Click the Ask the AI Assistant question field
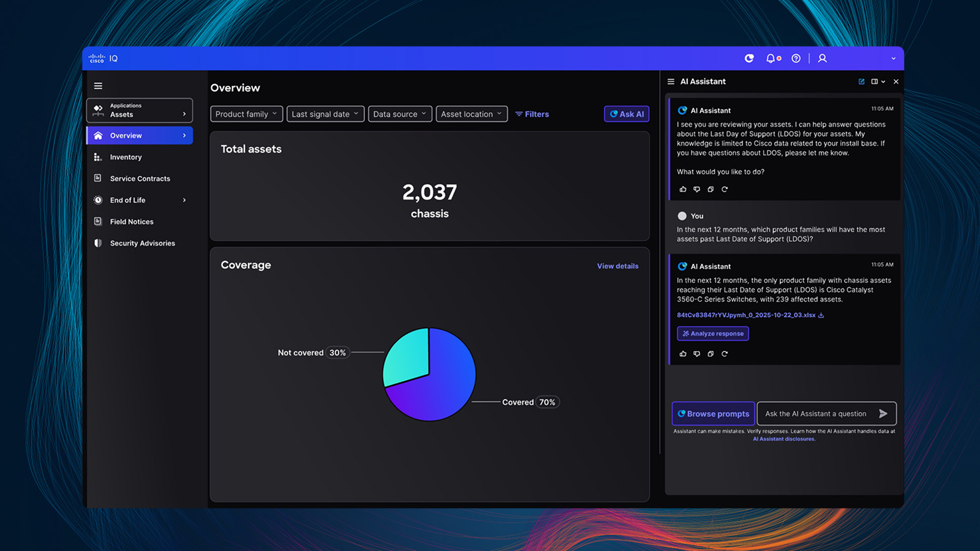The width and height of the screenshot is (980, 551). click(x=821, y=413)
